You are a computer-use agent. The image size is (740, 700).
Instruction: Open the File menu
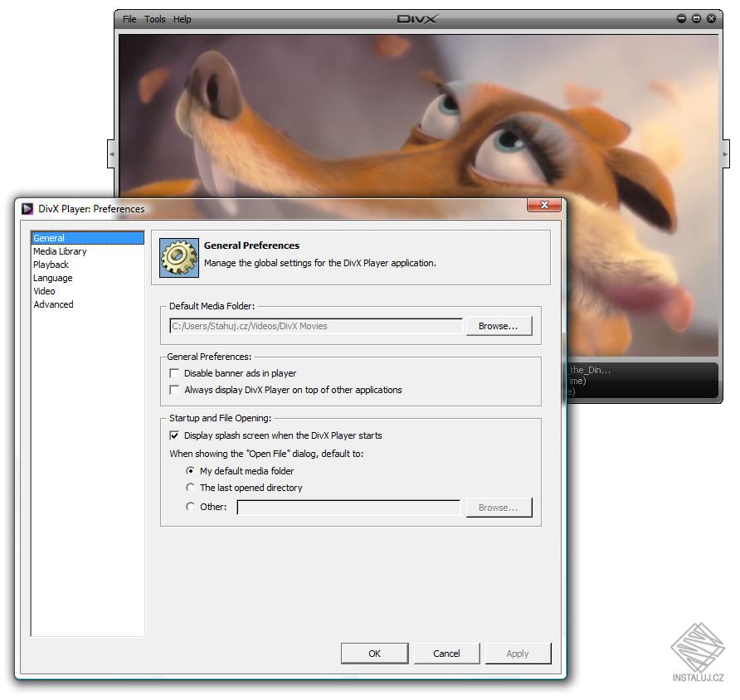click(129, 18)
